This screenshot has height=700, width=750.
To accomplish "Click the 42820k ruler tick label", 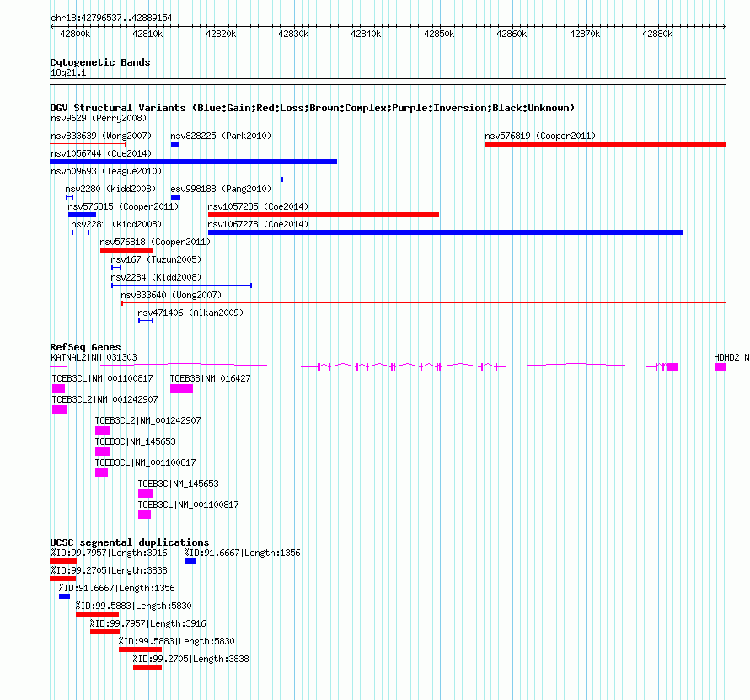I will pyautogui.click(x=221, y=34).
